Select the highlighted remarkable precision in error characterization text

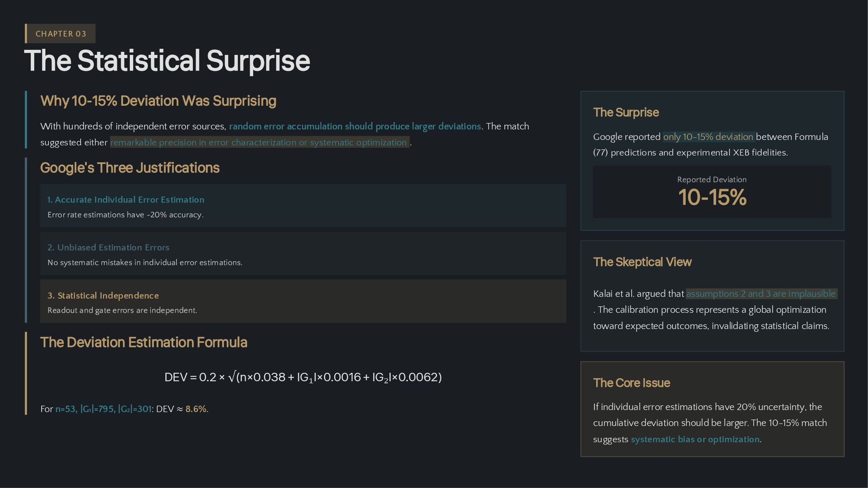click(x=259, y=142)
